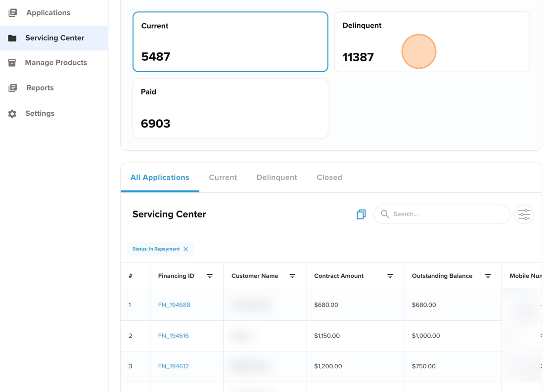554x392 pixels.
Task: Click the magnifier icon in search box
Action: (x=385, y=214)
